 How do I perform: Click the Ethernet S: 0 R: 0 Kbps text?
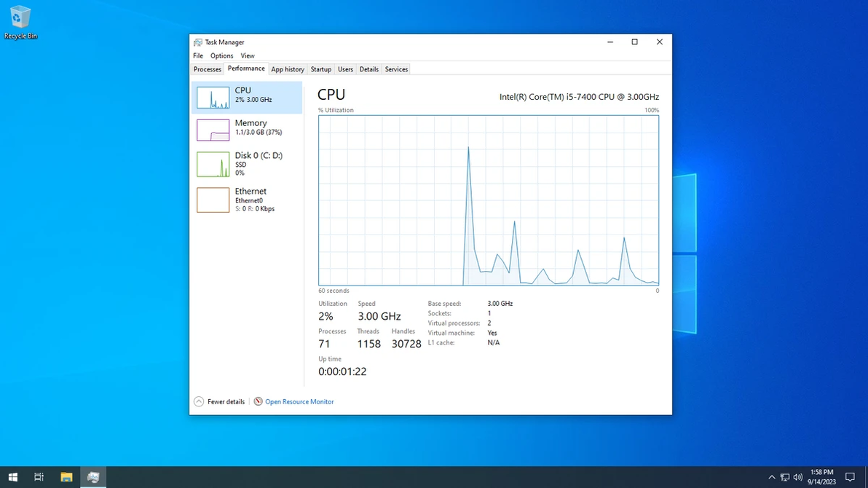pyautogui.click(x=255, y=209)
